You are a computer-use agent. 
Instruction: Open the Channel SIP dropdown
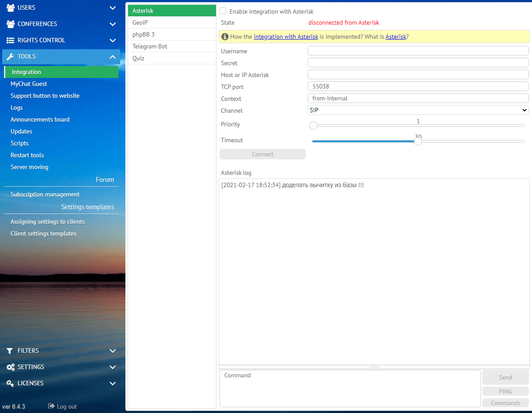click(x=418, y=110)
